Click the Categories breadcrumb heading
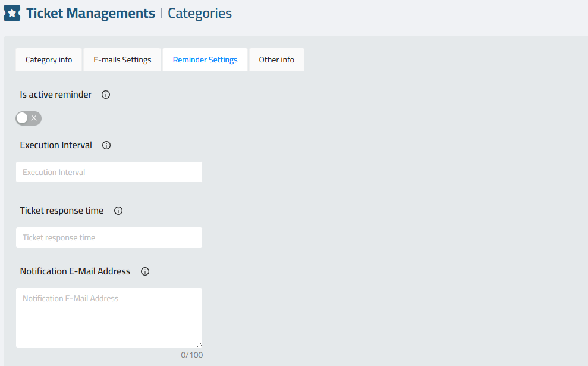Image resolution: width=588 pixels, height=366 pixels. [x=200, y=13]
